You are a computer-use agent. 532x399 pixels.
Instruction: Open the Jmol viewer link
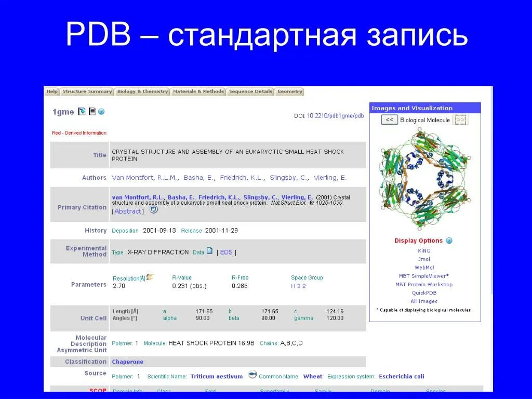(x=424, y=259)
